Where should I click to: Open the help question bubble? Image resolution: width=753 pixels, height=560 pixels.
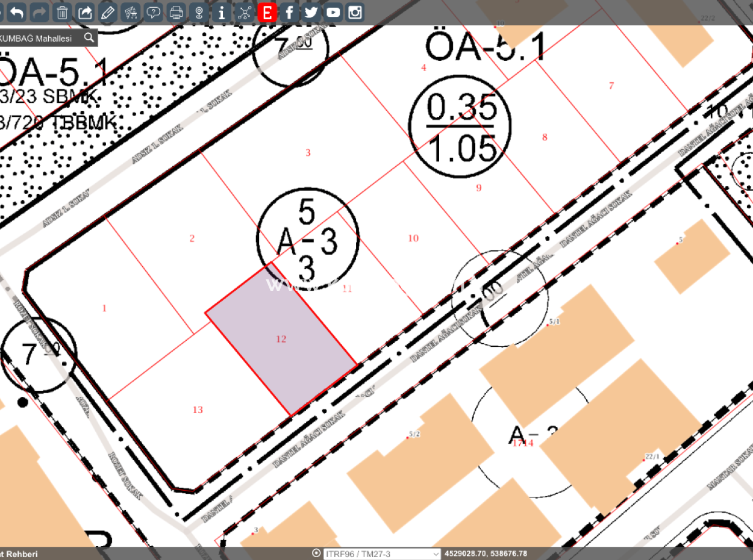pyautogui.click(x=154, y=12)
